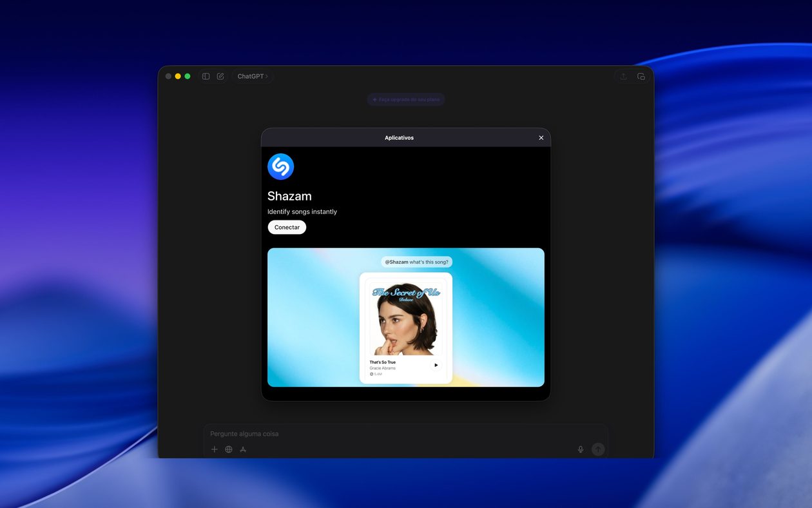Start voice input with the microphone icon
This screenshot has width=812, height=508.
tap(580, 449)
